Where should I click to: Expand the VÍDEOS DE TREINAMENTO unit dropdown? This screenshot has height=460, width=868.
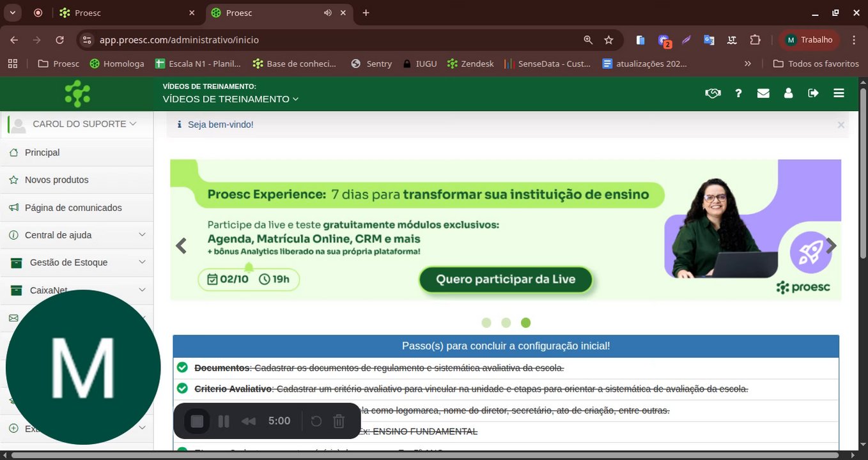(x=231, y=99)
